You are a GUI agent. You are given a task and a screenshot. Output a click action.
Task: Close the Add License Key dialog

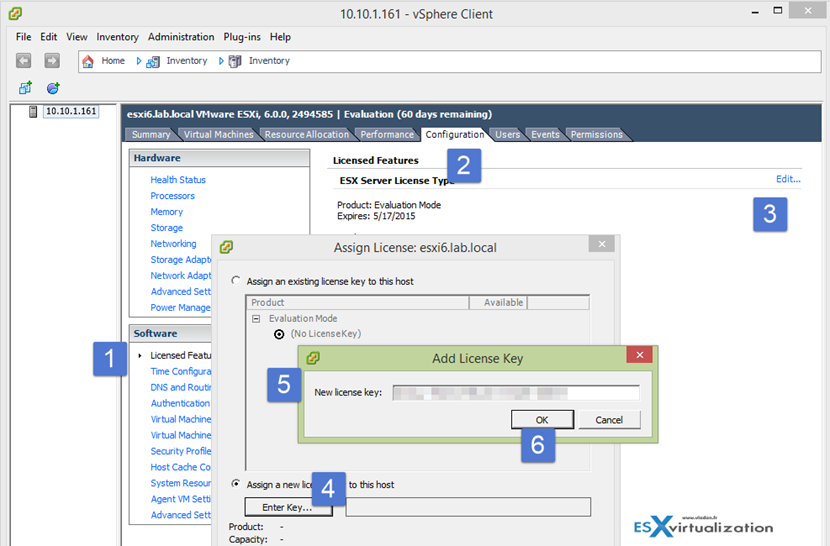tap(639, 355)
